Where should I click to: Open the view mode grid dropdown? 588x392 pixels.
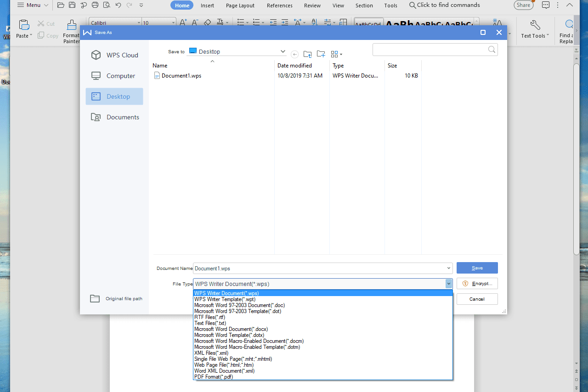(337, 54)
